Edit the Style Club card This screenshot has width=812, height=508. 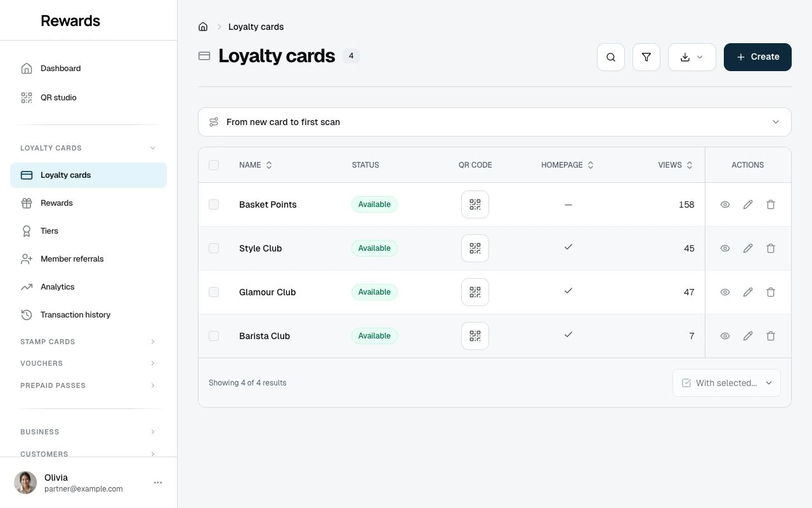(x=748, y=248)
